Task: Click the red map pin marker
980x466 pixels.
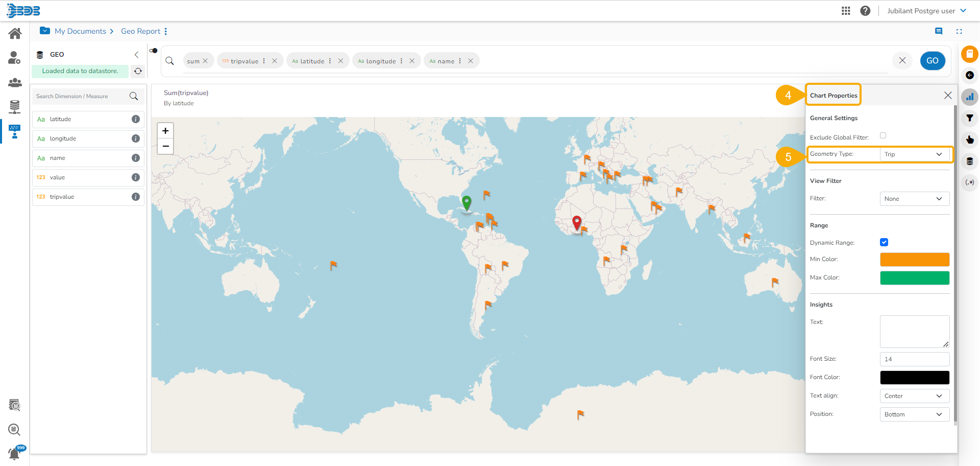Action: [x=577, y=223]
